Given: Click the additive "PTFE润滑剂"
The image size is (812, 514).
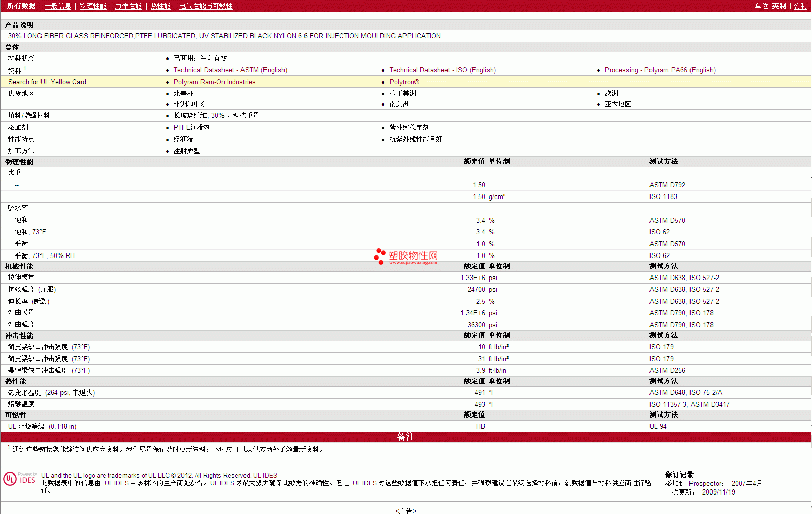Looking at the screenshot, I should pyautogui.click(x=192, y=128).
